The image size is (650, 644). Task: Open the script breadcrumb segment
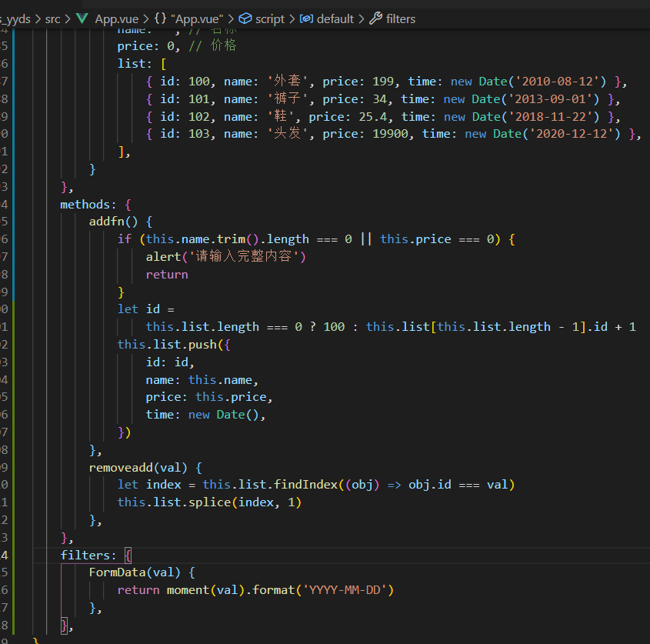pos(270,19)
